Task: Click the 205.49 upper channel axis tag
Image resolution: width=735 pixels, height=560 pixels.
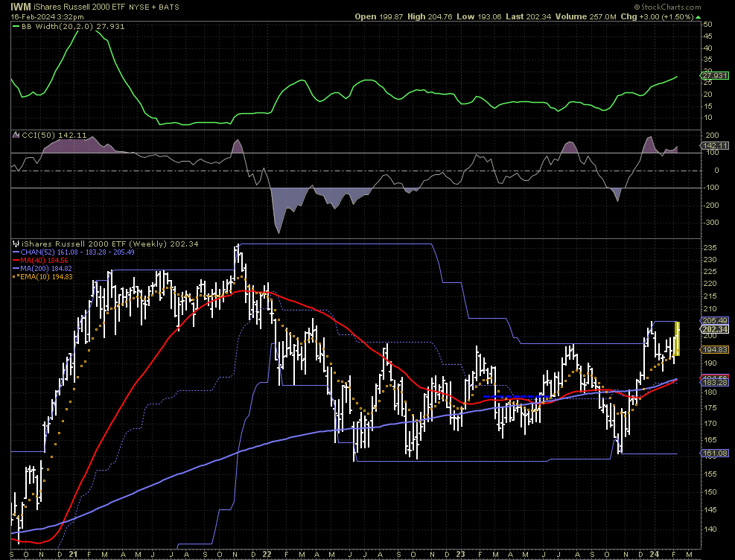Action: 714,320
